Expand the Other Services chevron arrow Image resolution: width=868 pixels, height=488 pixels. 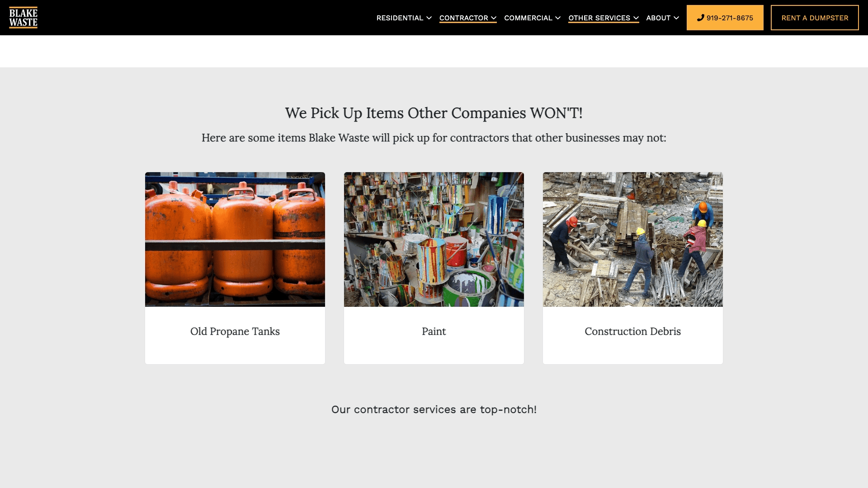click(636, 18)
